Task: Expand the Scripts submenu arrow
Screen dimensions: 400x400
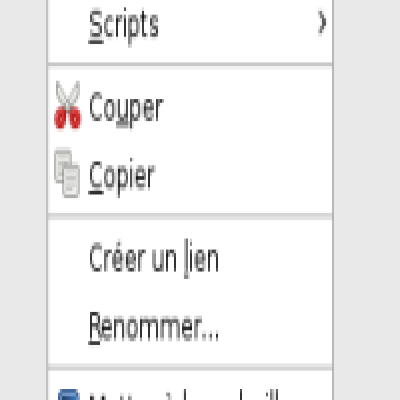Action: coord(322,22)
